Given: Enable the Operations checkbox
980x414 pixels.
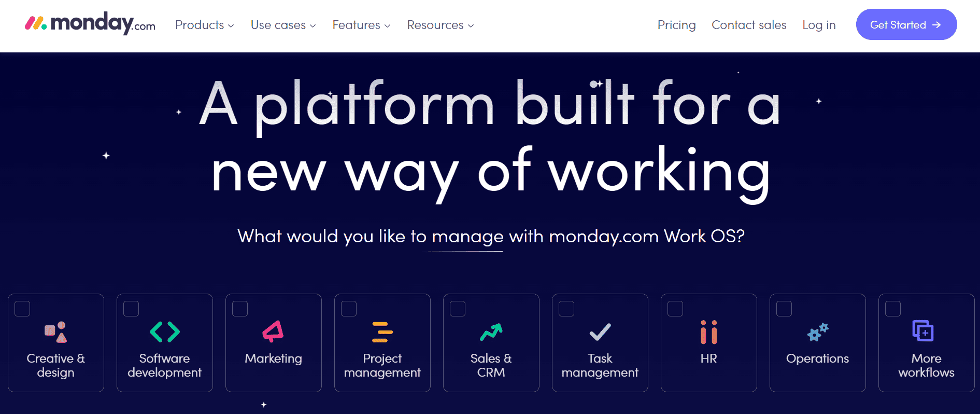Looking at the screenshot, I should pyautogui.click(x=784, y=309).
